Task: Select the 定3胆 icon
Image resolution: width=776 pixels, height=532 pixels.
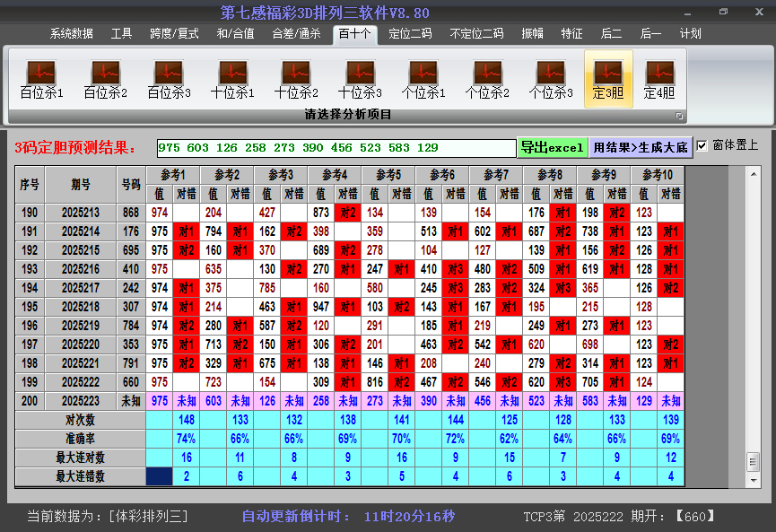Action: click(608, 79)
